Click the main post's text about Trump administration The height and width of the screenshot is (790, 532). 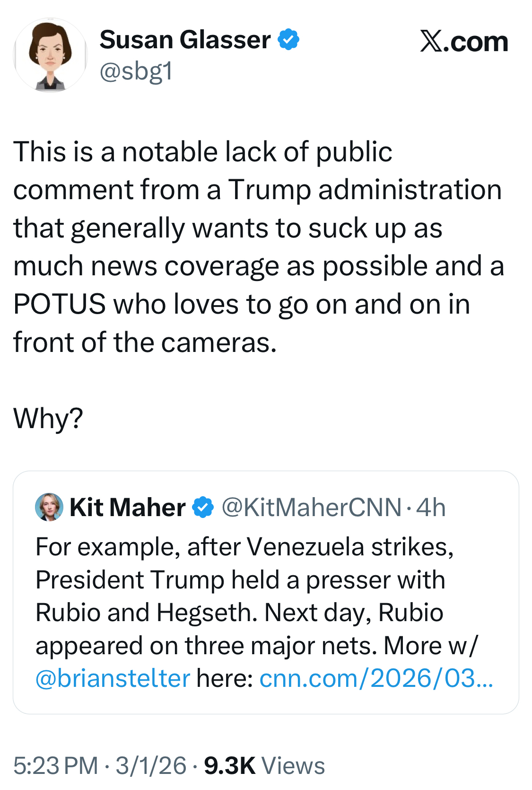[257, 190]
